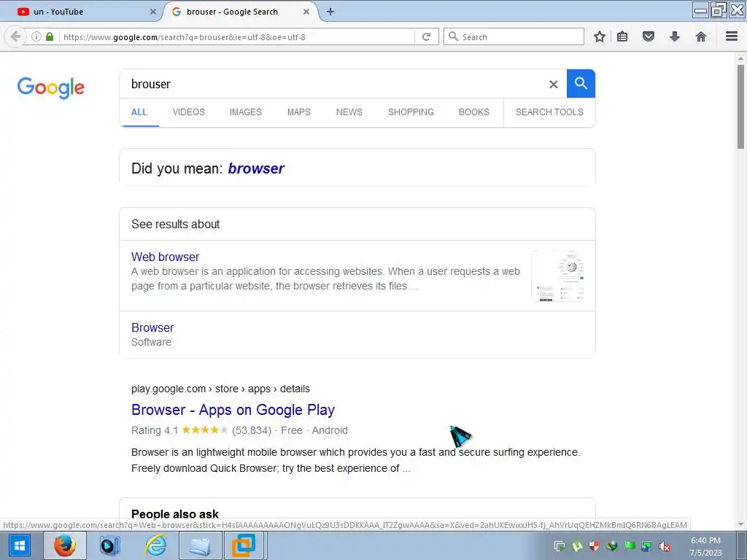Switch to BOOKS results
This screenshot has height=560, width=747.
point(474,112)
